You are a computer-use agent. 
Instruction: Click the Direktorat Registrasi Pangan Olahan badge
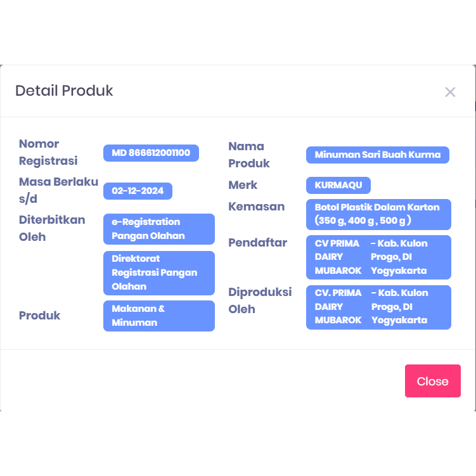click(158, 273)
